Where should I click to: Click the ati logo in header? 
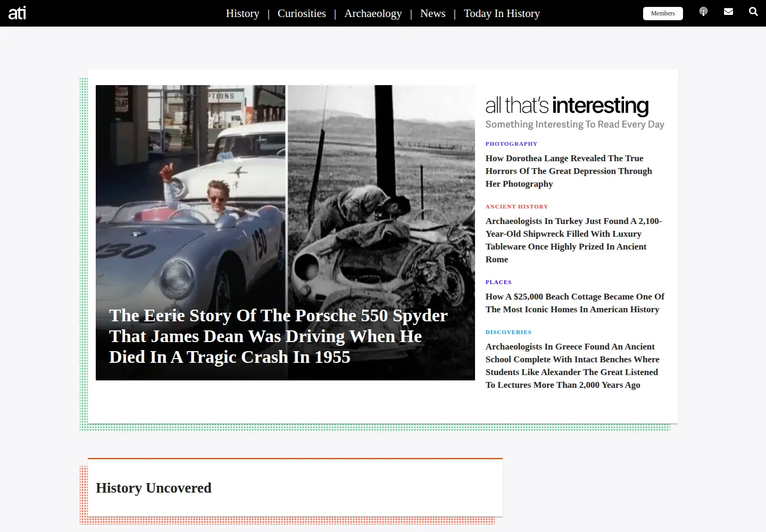[17, 13]
